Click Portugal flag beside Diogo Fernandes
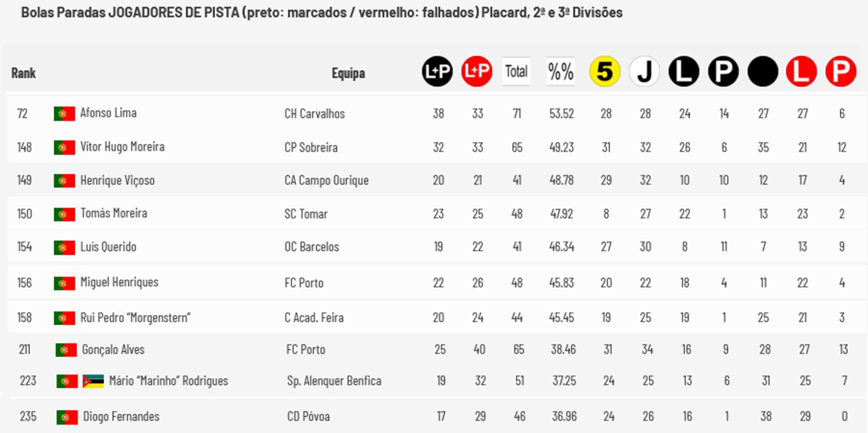 pyautogui.click(x=67, y=417)
